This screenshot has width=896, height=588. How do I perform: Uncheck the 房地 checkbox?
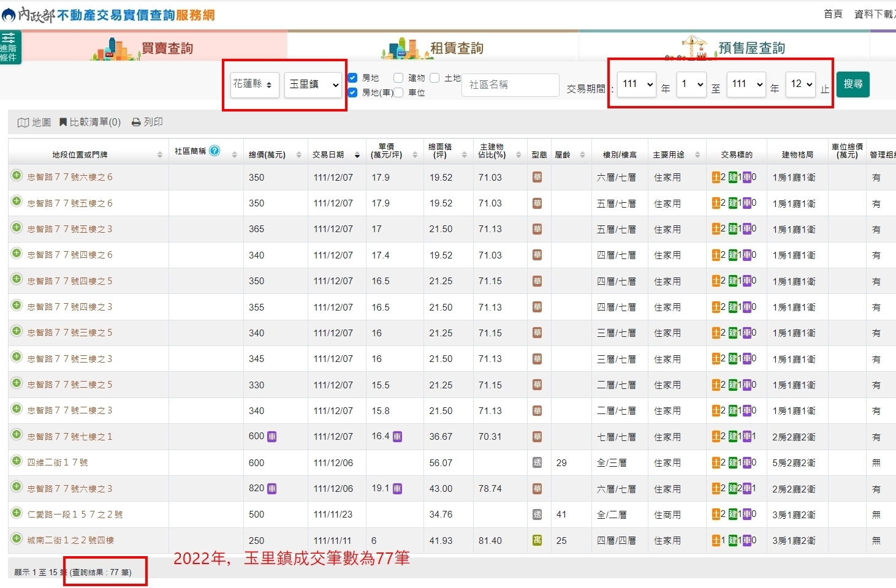tap(352, 78)
